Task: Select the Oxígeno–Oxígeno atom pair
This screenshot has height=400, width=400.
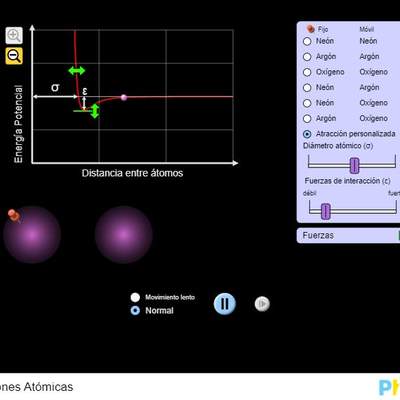Action: [307, 72]
